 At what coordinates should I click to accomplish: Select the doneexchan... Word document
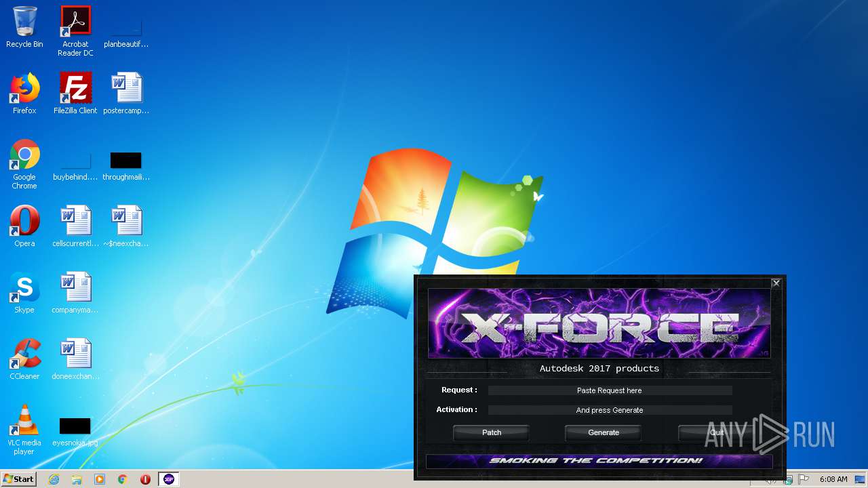click(75, 359)
